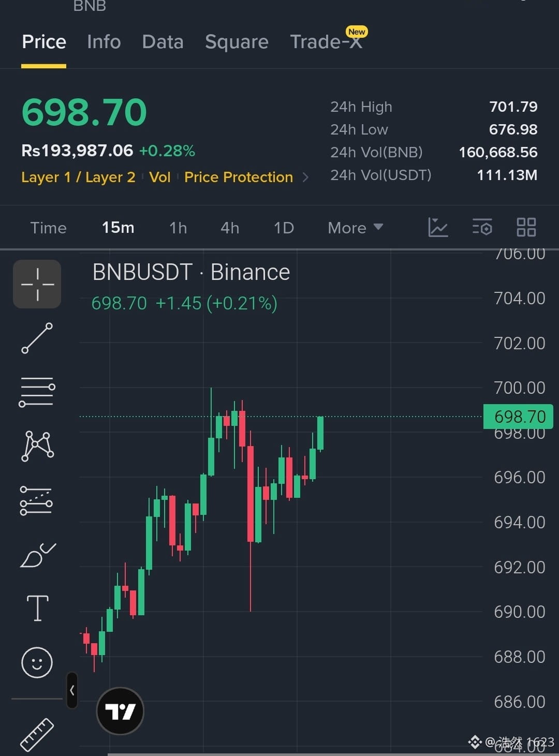Viewport: 559px width, 756px height.
Task: Switch to the Price tab
Action: 44,42
